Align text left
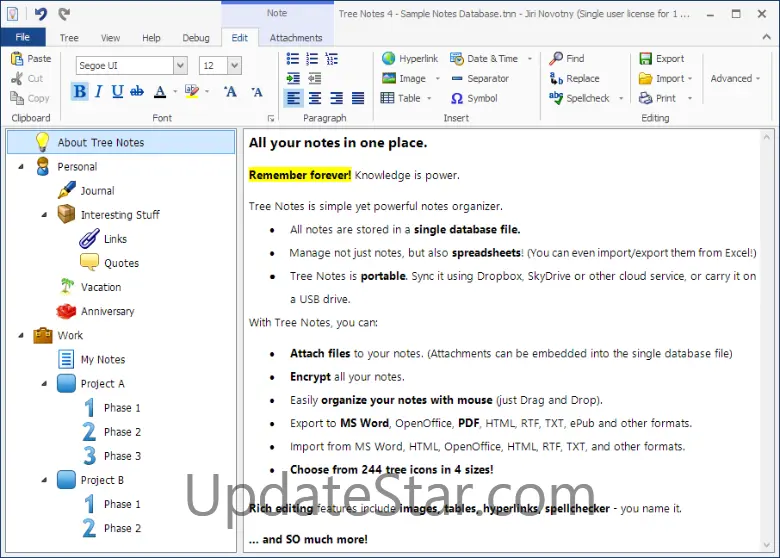The height and width of the screenshot is (558, 780). tap(293, 98)
